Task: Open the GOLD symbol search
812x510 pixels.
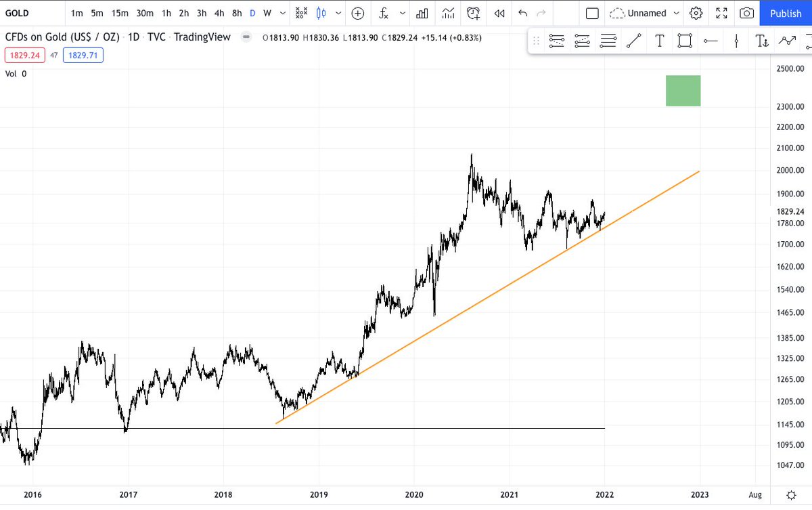Action: coord(18,13)
